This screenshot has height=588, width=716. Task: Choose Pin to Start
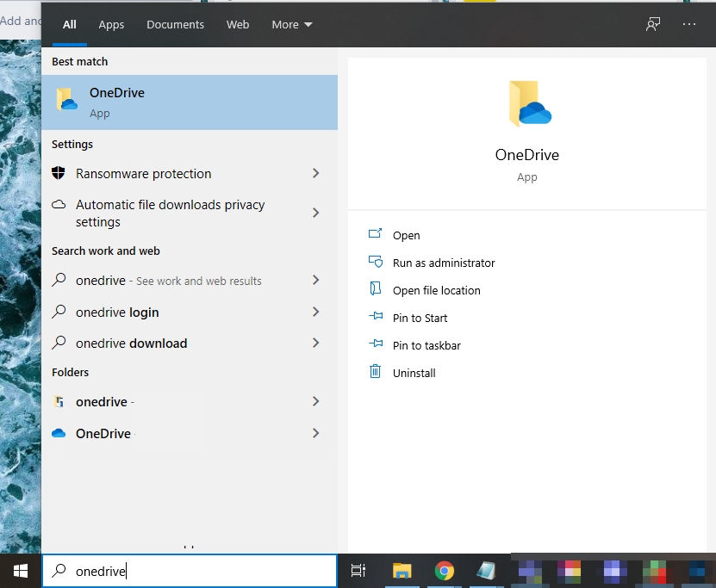pyautogui.click(x=420, y=318)
